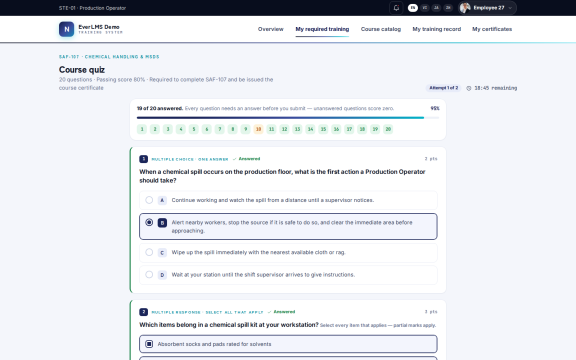
Task: Click the Employee 27 avatar picture
Action: pos(465,8)
